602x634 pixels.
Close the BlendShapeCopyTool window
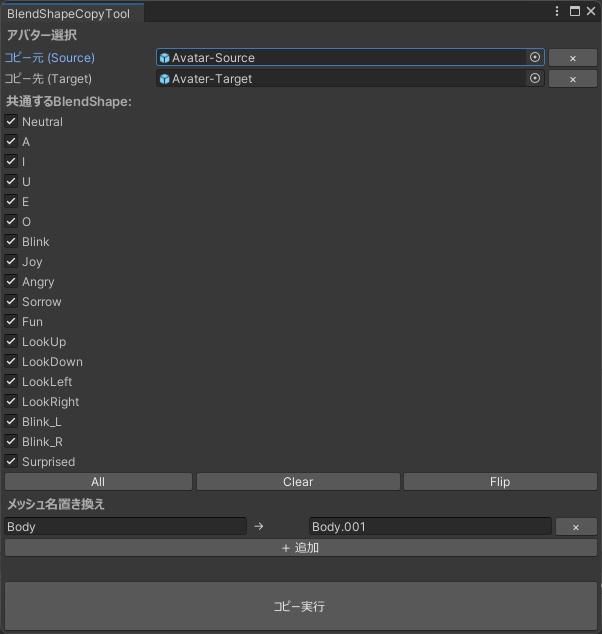591,11
